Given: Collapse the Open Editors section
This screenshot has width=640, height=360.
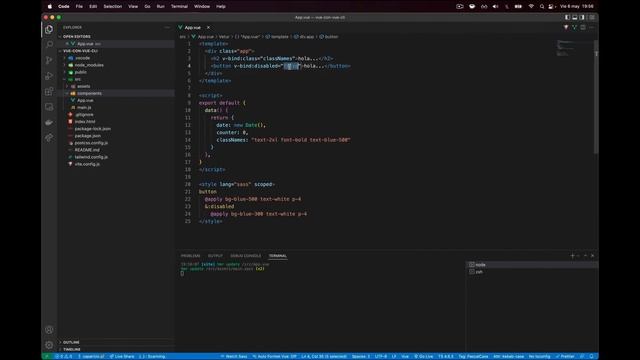Looking at the screenshot, I should (x=76, y=37).
